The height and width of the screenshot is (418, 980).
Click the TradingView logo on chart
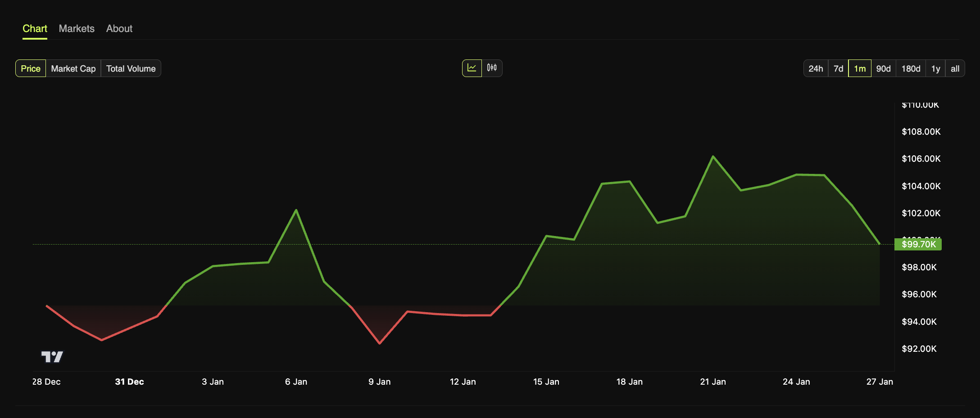[52, 357]
